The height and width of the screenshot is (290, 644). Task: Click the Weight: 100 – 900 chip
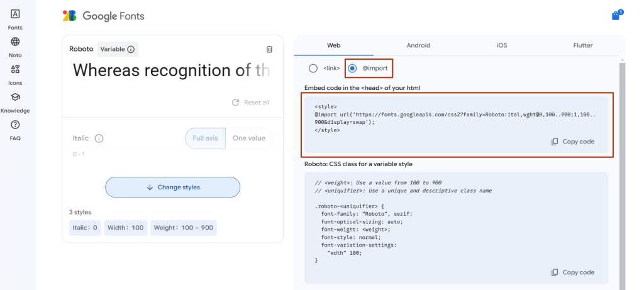tap(184, 228)
